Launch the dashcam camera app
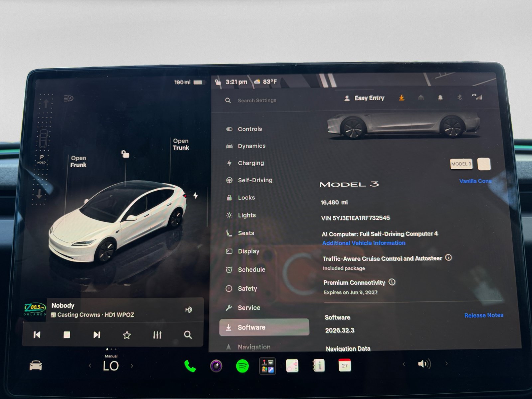The width and height of the screenshot is (532, 399). point(216,366)
